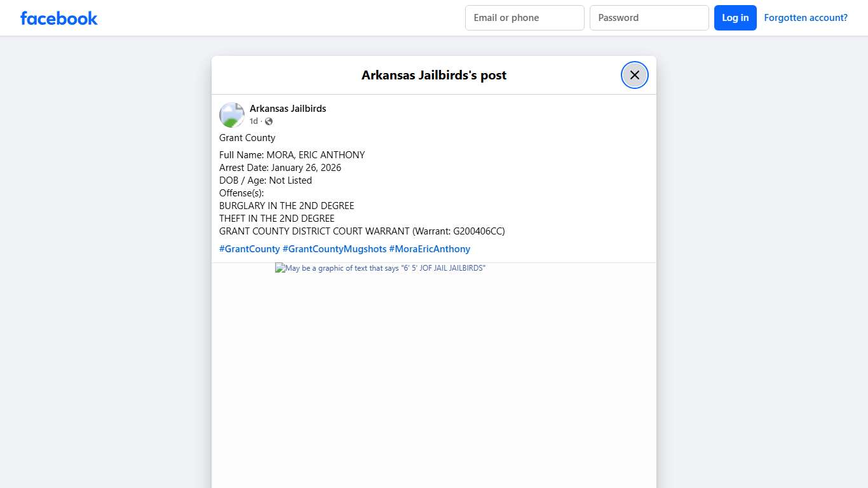Click the district court warrant line
The height and width of the screenshot is (488, 868).
tap(362, 231)
